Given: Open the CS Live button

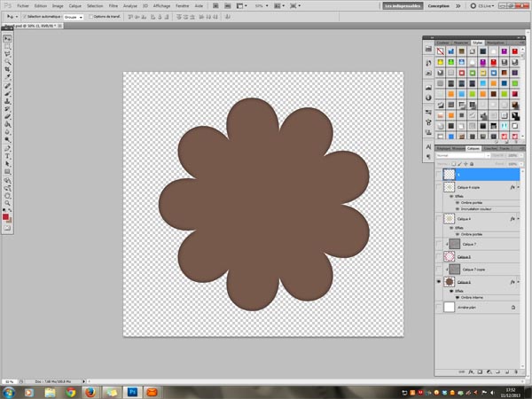Looking at the screenshot, I should click(482, 6).
